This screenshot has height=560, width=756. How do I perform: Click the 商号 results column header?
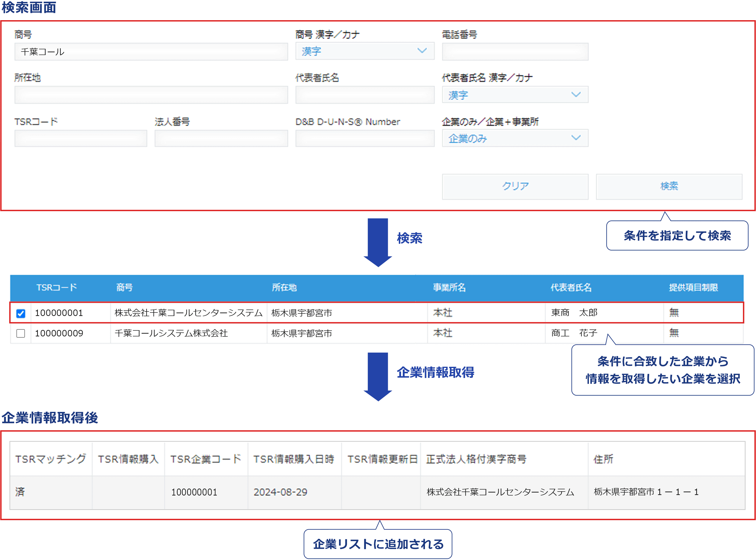(124, 287)
